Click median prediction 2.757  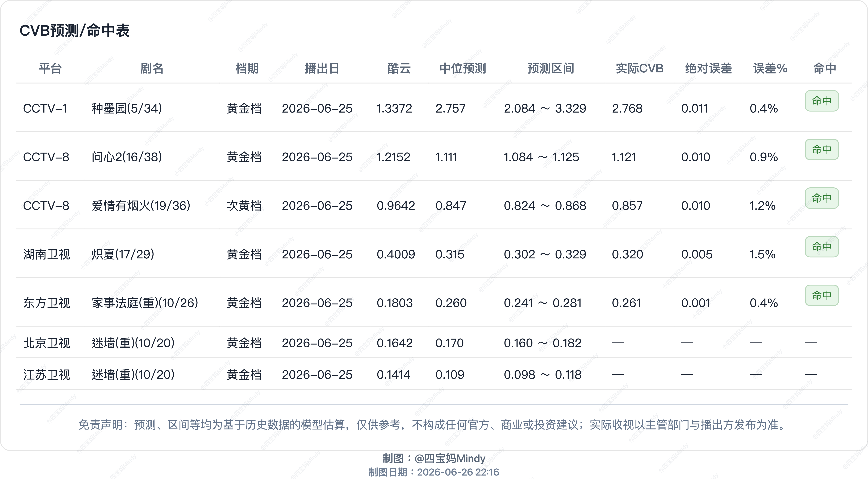click(x=450, y=109)
